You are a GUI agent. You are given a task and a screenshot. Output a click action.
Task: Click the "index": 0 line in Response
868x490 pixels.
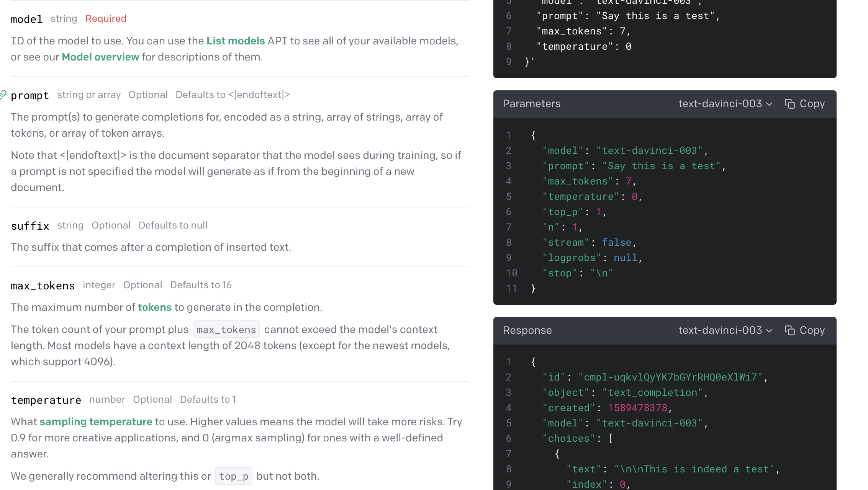tap(598, 484)
